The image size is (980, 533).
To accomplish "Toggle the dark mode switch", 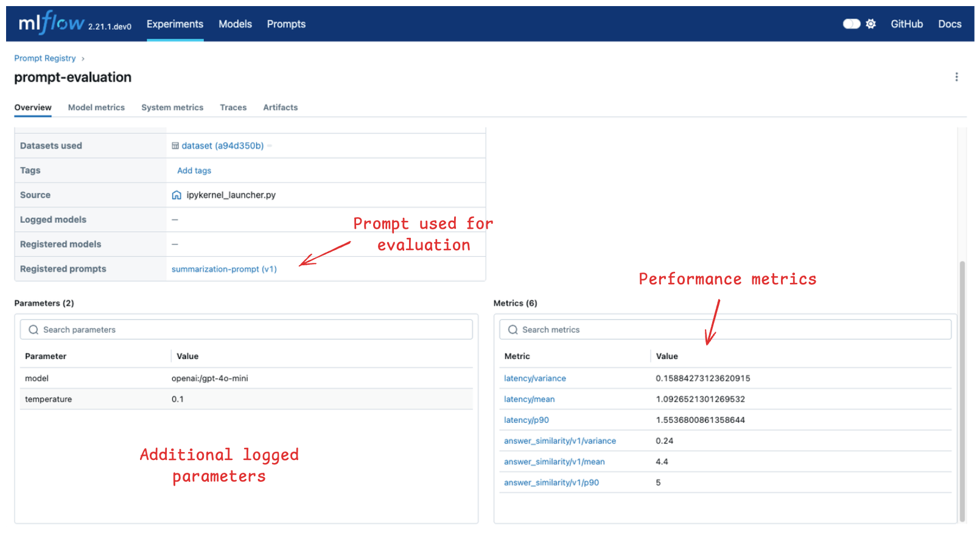I will coord(851,24).
